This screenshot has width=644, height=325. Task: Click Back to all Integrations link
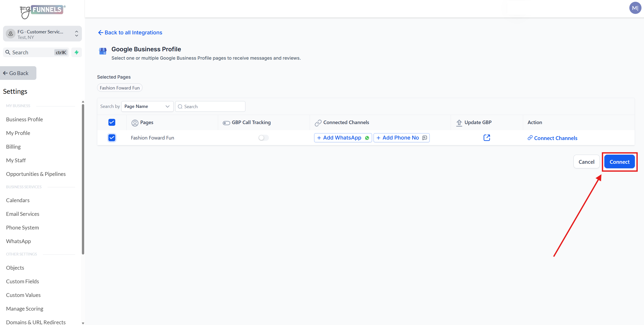pos(130,33)
